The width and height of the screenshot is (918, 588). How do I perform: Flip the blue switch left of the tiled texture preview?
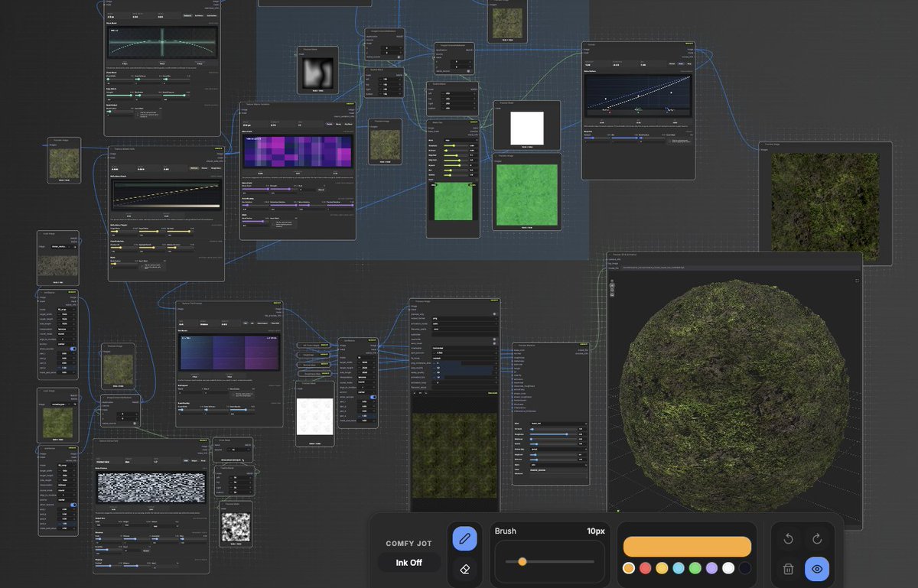[373, 398]
